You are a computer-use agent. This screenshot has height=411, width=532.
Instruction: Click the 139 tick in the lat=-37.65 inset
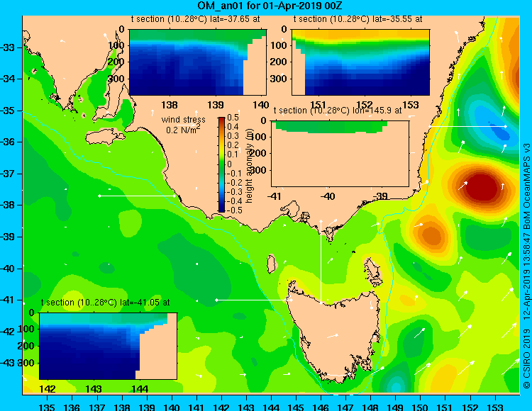click(216, 105)
